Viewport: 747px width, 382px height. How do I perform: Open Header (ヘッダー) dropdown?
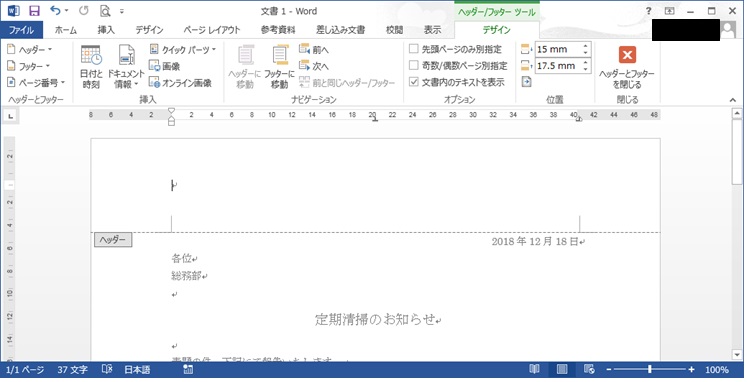coord(30,50)
